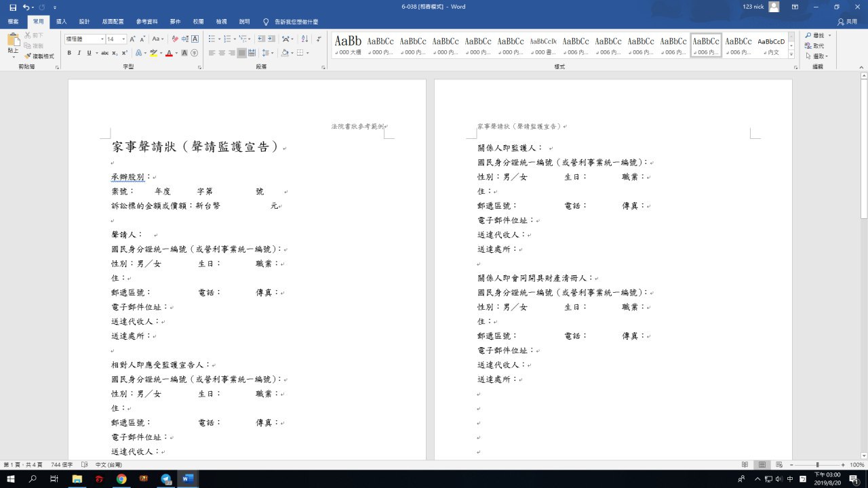
Task: Click the 共用 (Share) button
Action: tap(847, 22)
